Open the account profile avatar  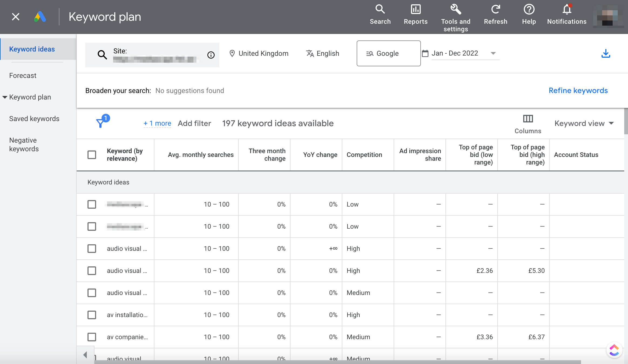[x=608, y=17]
